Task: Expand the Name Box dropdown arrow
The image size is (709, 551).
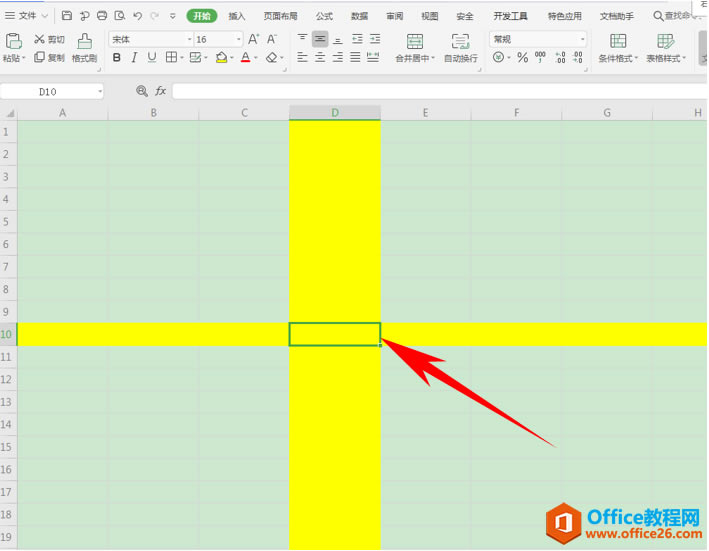Action: pyautogui.click(x=100, y=92)
